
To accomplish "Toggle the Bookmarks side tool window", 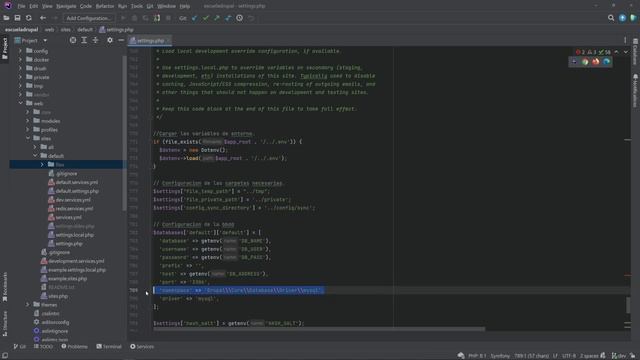I will coord(5,287).
